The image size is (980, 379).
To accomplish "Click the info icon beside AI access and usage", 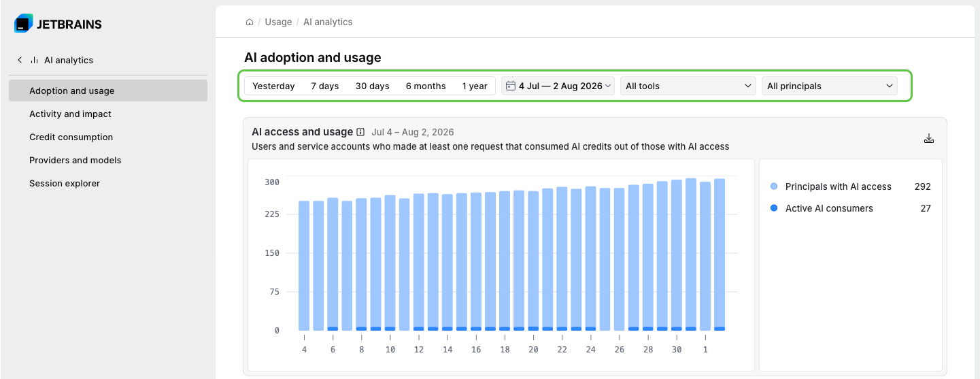I will coord(360,132).
